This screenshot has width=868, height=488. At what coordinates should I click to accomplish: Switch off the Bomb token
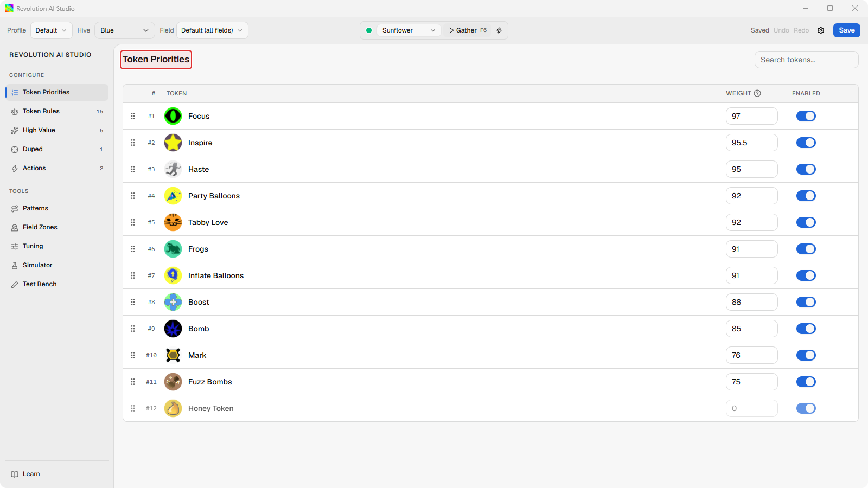pyautogui.click(x=806, y=329)
